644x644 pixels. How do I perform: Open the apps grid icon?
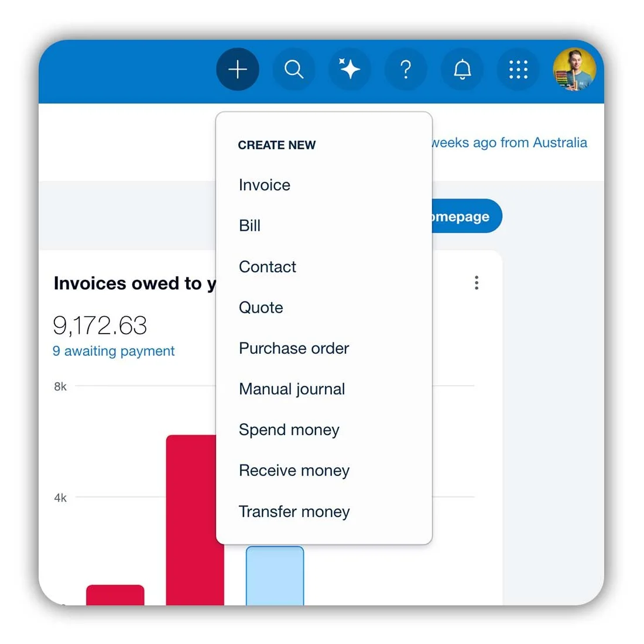point(518,69)
